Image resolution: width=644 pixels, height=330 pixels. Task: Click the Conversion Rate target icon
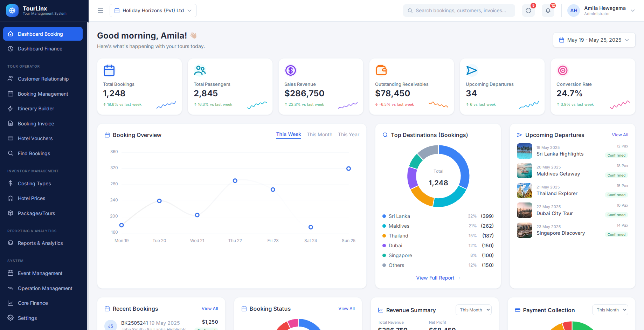click(563, 70)
